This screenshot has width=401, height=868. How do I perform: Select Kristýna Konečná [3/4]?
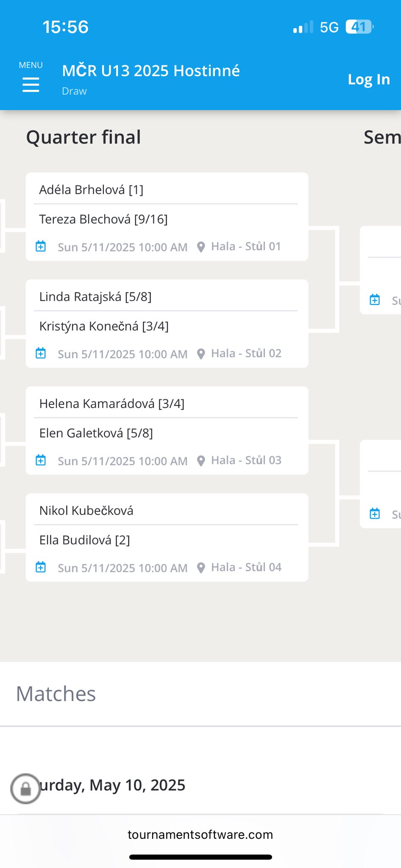click(104, 326)
